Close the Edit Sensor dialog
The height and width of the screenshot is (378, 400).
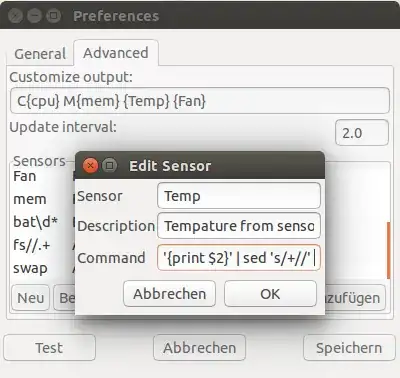tap(90, 165)
